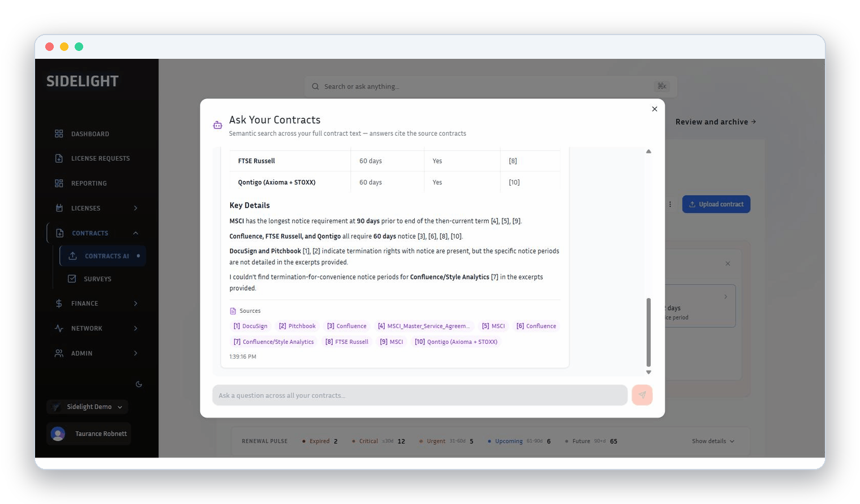Click the Surveys checkbox icon

click(x=72, y=279)
